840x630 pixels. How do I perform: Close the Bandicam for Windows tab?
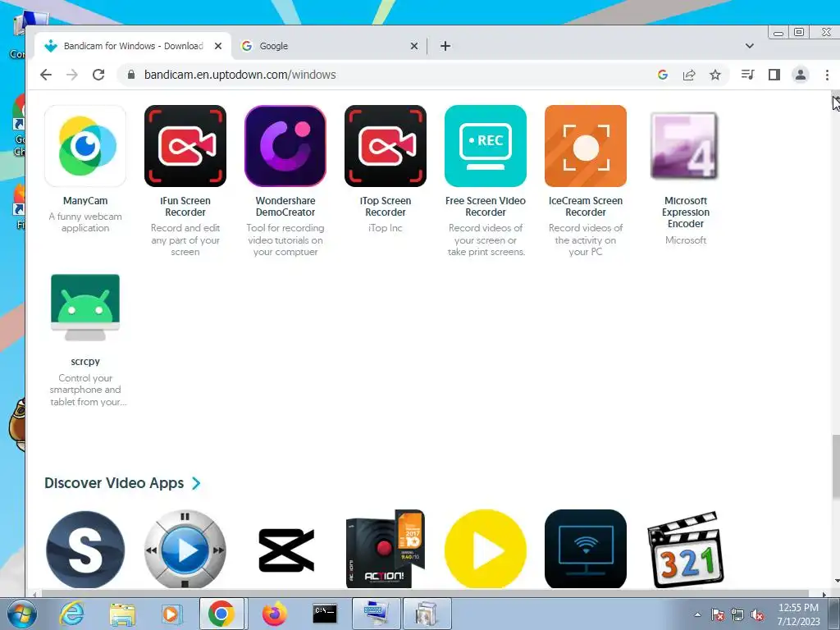[x=218, y=46]
